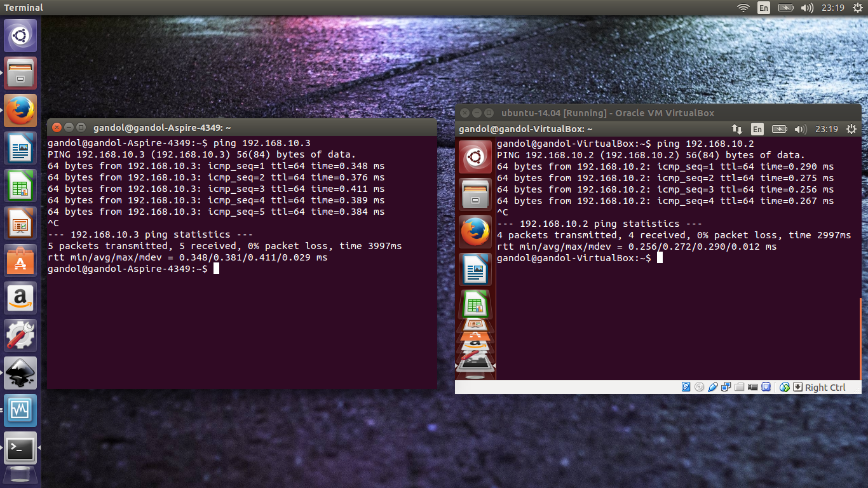This screenshot has height=488, width=868.
Task: Launch the Terminal from the host launcher
Action: pos(20,449)
